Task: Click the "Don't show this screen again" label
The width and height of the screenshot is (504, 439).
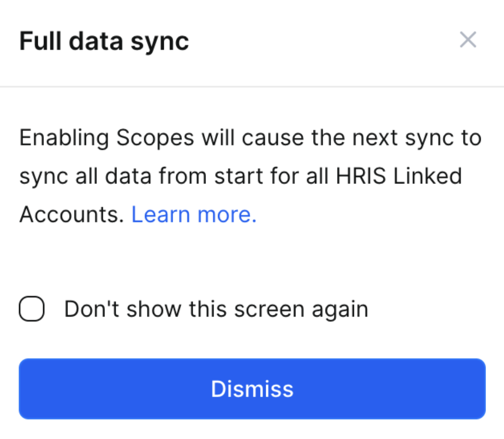Action: (x=216, y=309)
